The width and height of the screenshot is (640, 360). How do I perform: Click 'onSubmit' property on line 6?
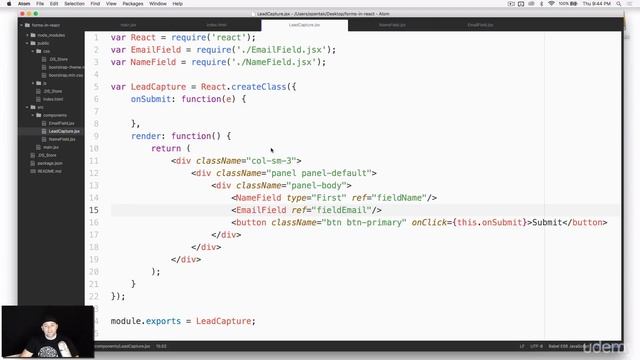151,99
